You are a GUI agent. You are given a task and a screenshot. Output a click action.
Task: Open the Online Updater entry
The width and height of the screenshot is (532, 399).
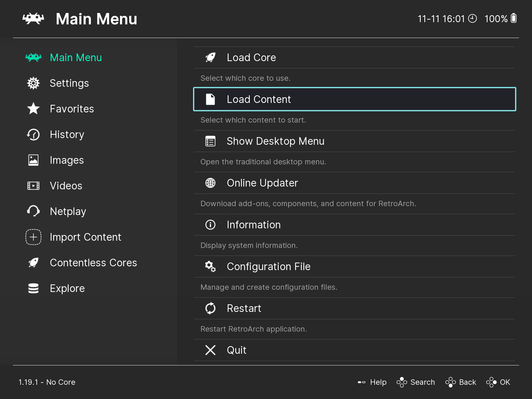(354, 183)
